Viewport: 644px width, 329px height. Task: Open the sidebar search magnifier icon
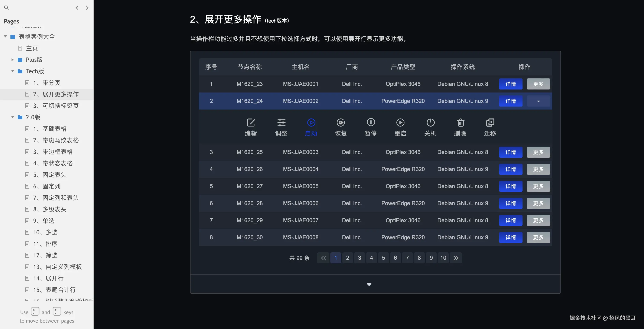coord(7,8)
